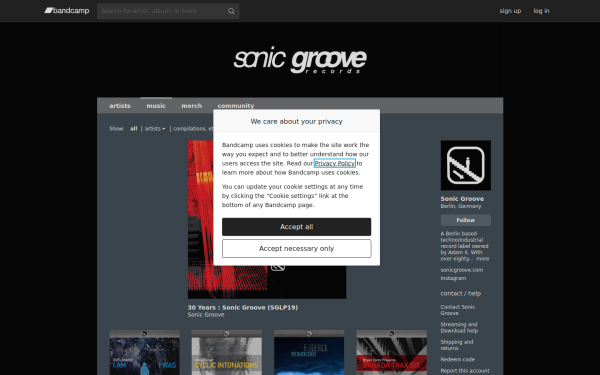This screenshot has width=600, height=375.
Task: Click the Bandcamp logo
Action: coord(67,11)
